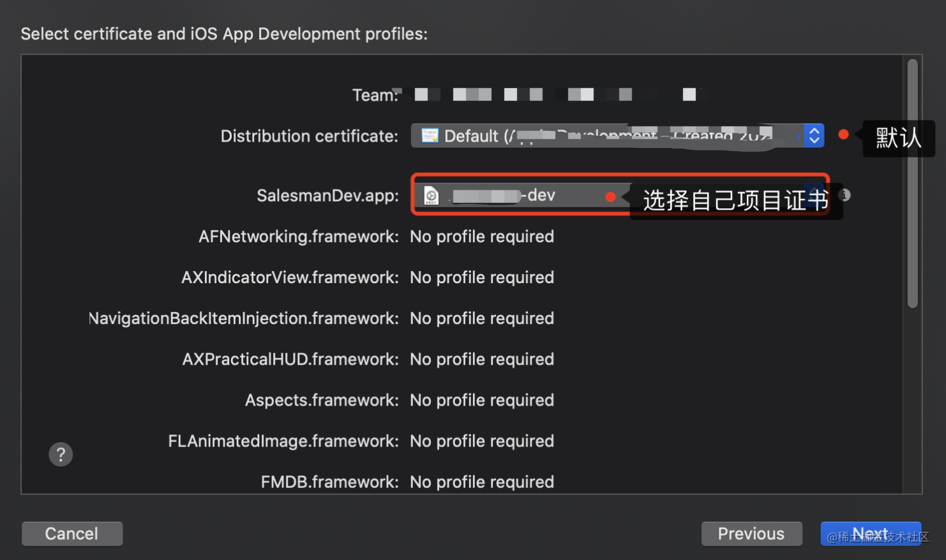Click the blue document icon in the certificate field

point(431,135)
